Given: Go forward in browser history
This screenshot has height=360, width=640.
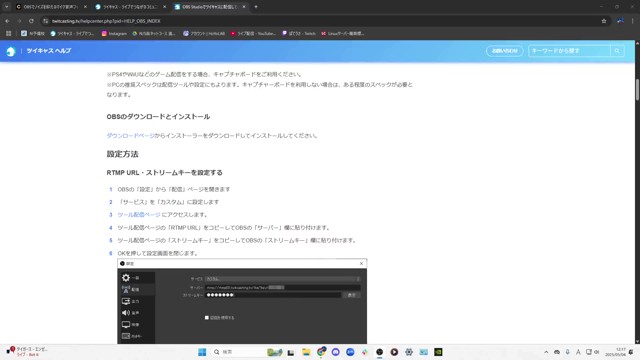Looking at the screenshot, I should pyautogui.click(x=19, y=21).
